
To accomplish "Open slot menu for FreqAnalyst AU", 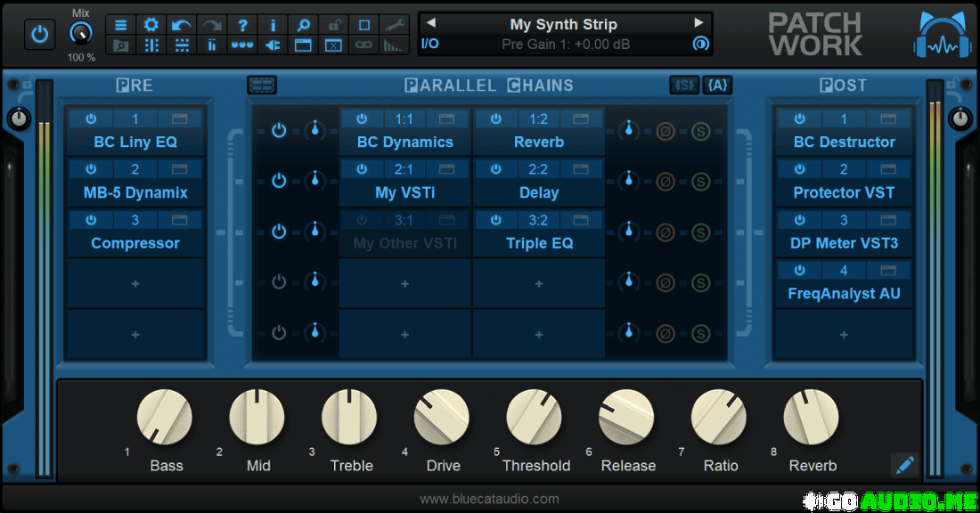I will point(844,294).
